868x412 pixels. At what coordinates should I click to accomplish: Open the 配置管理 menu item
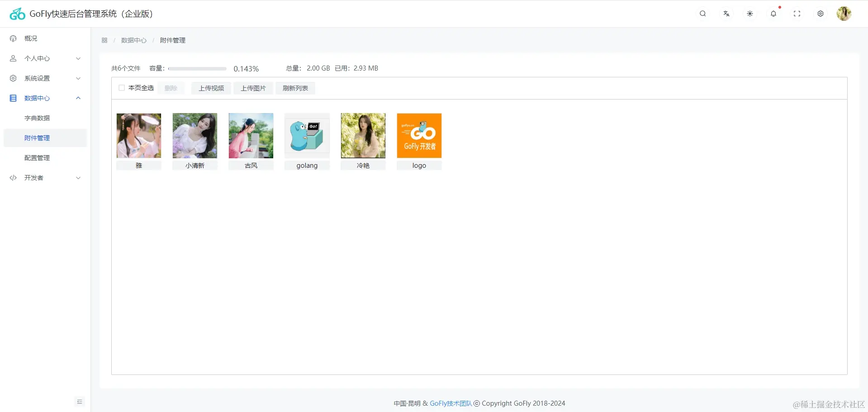[x=45, y=158]
